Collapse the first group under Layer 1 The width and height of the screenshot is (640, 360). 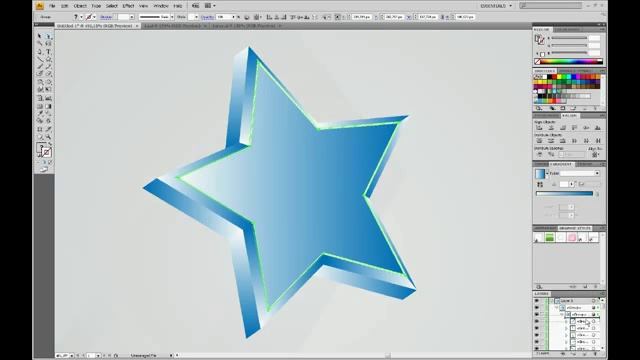click(557, 308)
